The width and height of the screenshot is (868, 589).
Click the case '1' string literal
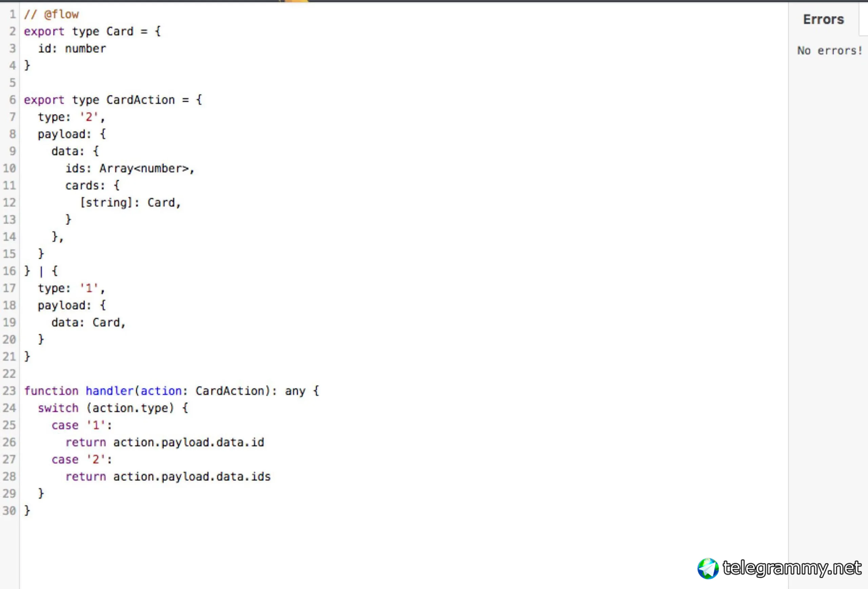96,425
